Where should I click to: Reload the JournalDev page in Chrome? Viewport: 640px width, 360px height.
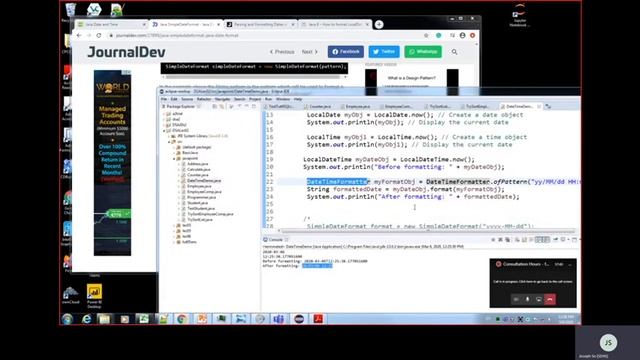click(x=99, y=36)
